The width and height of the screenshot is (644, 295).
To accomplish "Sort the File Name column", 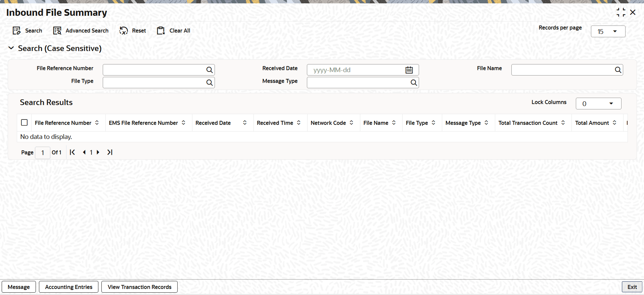I will pos(394,123).
